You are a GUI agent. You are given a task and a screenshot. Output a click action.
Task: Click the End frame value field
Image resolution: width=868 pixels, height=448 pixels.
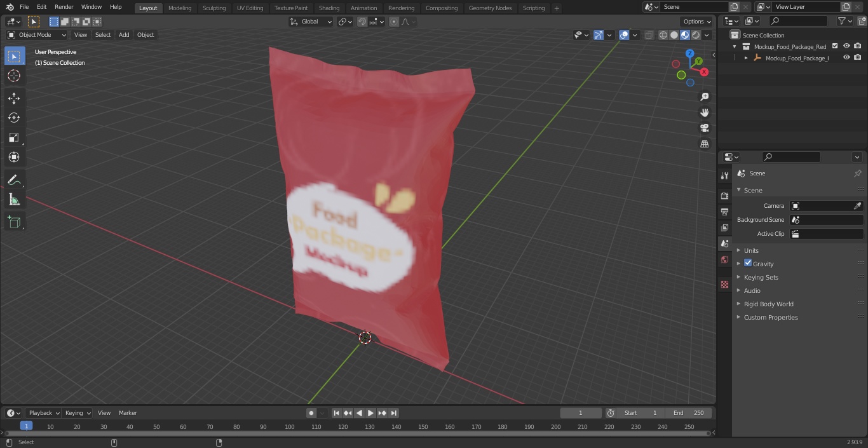pos(689,413)
